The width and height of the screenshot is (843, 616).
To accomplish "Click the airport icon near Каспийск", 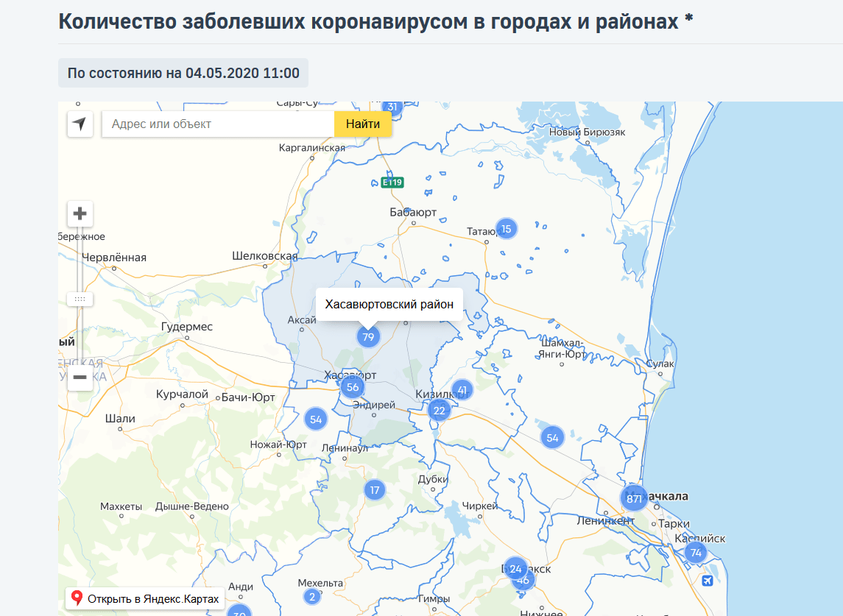I will 709,581.
